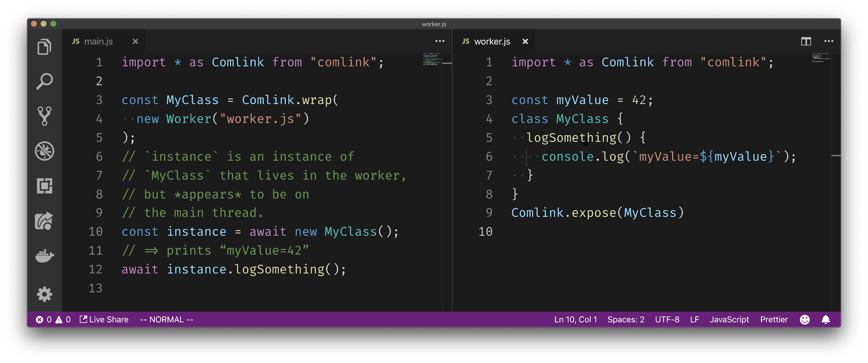868x363 pixels.
Task: Open notifications bell in status bar
Action: (x=826, y=320)
